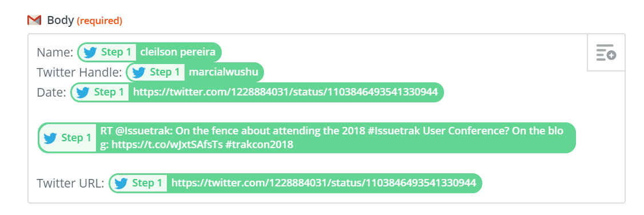Place cursor on the Name: label text
The image size is (644, 215).
[x=55, y=52]
